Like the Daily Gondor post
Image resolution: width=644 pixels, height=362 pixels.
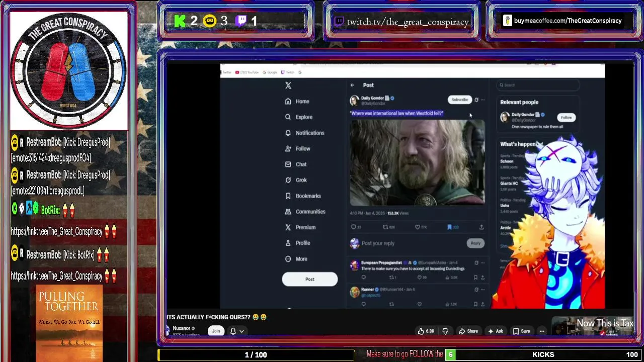pyautogui.click(x=418, y=227)
